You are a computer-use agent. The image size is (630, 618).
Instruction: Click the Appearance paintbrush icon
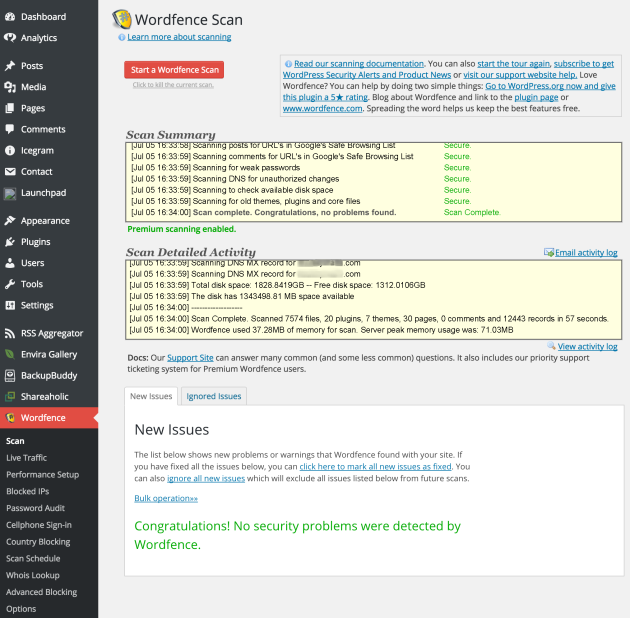[10, 221]
